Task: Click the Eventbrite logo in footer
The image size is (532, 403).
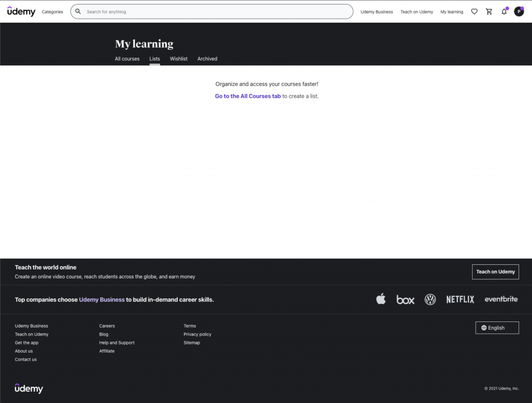Action: pos(501,299)
